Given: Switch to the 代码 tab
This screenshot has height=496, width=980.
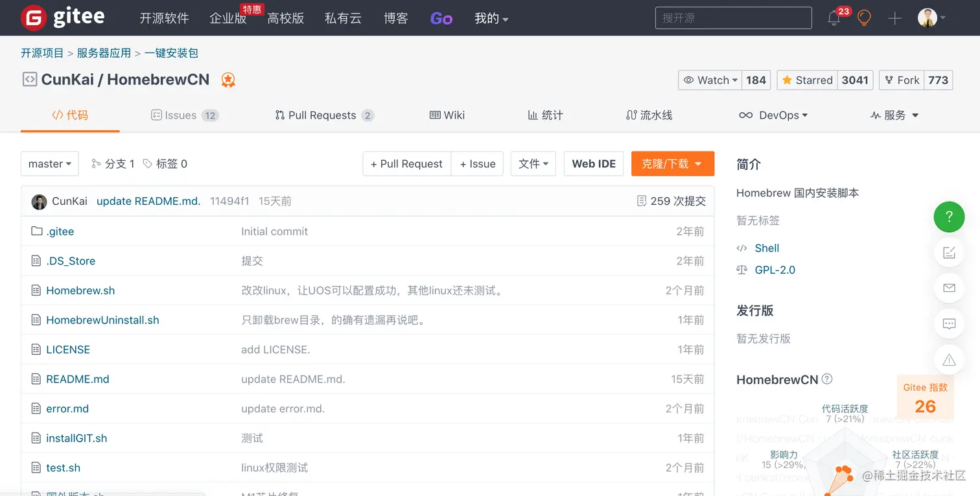Looking at the screenshot, I should [x=70, y=115].
